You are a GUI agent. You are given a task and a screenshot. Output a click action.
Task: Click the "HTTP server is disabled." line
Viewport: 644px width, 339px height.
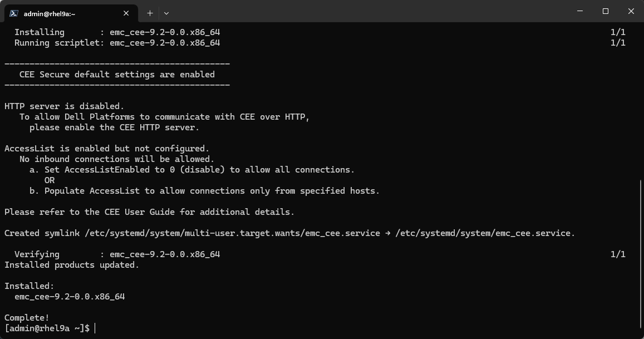coord(64,106)
